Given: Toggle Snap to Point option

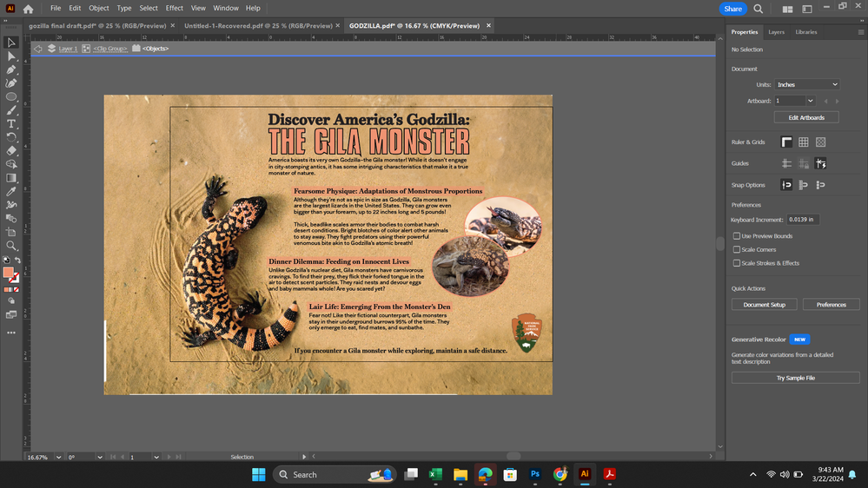Looking at the screenshot, I should point(786,185).
